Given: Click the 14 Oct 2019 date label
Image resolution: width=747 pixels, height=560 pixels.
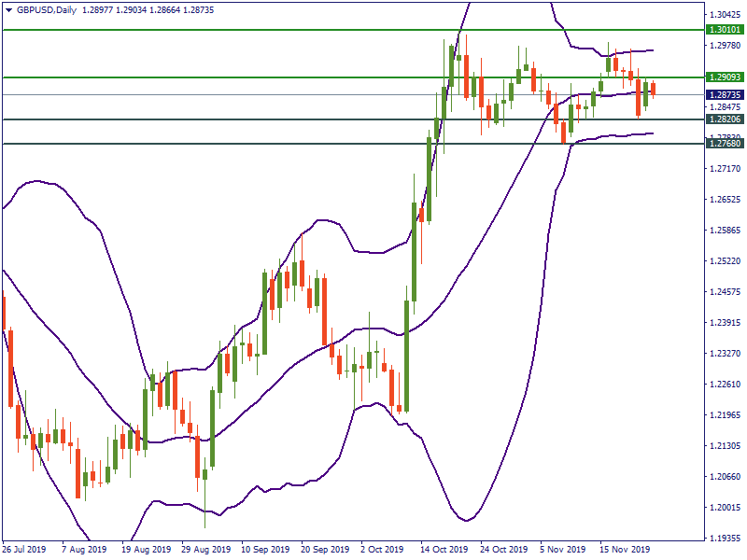Looking at the screenshot, I should (444, 550).
